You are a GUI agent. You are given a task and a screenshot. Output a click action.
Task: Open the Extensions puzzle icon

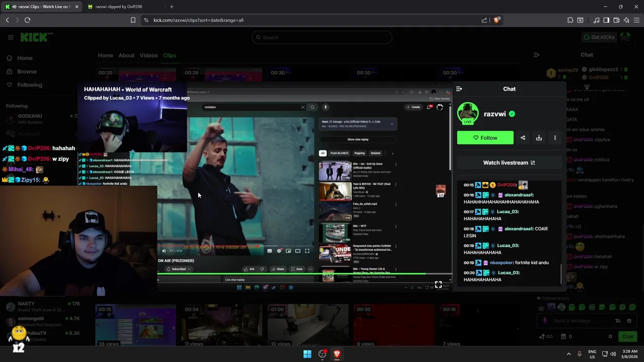570,20
